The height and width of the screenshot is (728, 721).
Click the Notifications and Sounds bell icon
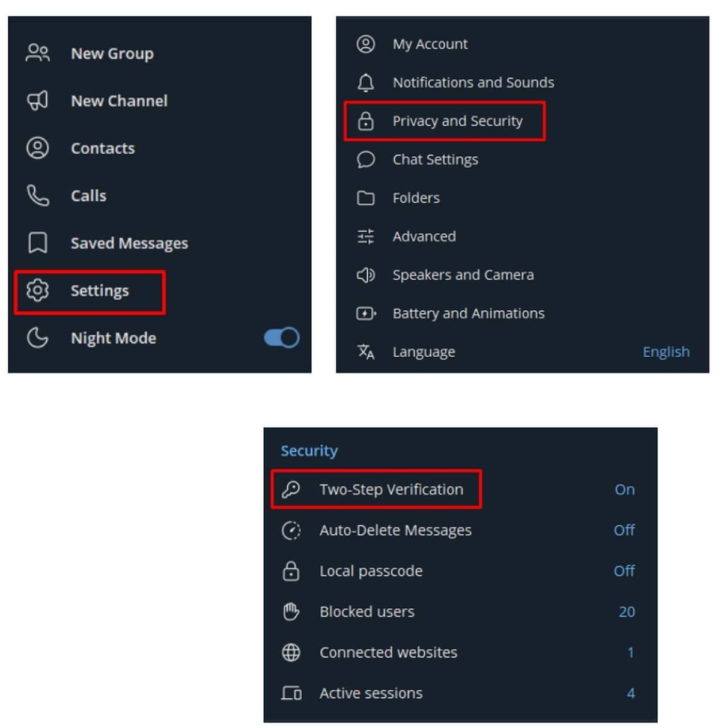coord(365,82)
